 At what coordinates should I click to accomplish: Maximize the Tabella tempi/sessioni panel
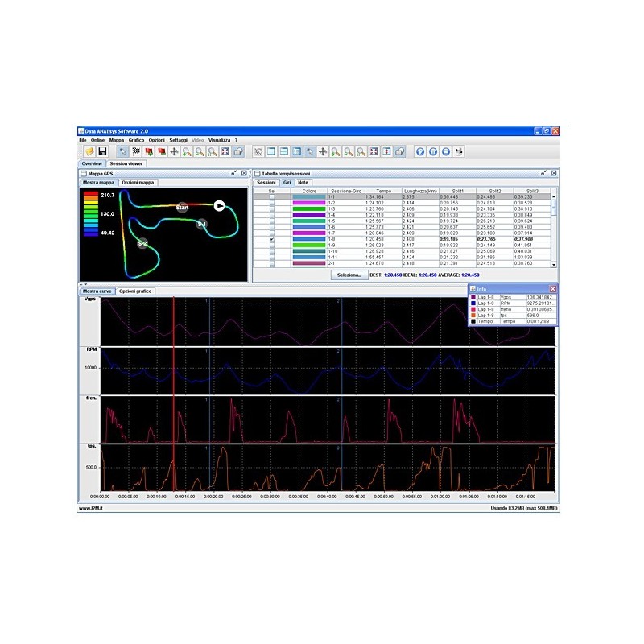point(554,173)
